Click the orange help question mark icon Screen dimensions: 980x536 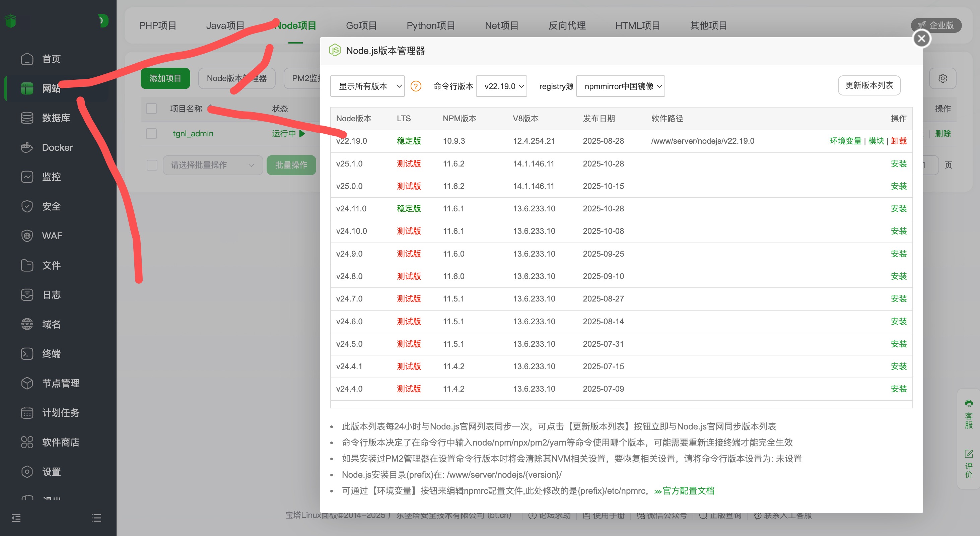pos(416,86)
